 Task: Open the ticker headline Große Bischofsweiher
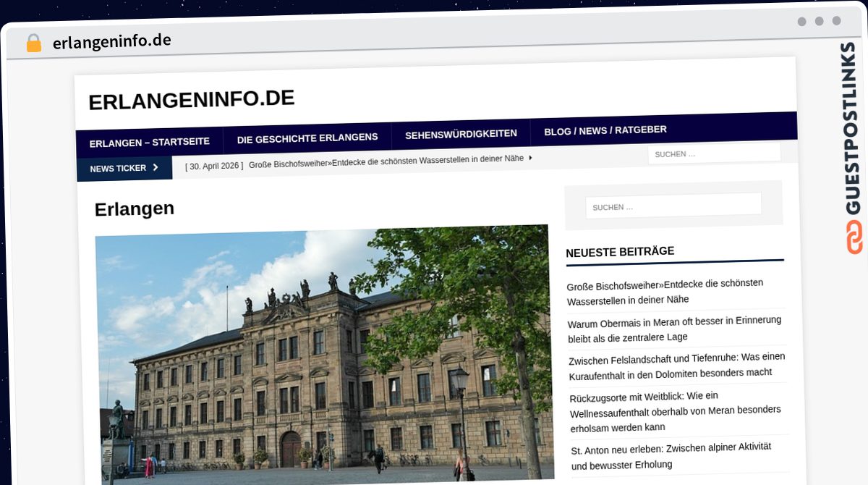pyautogui.click(x=386, y=161)
